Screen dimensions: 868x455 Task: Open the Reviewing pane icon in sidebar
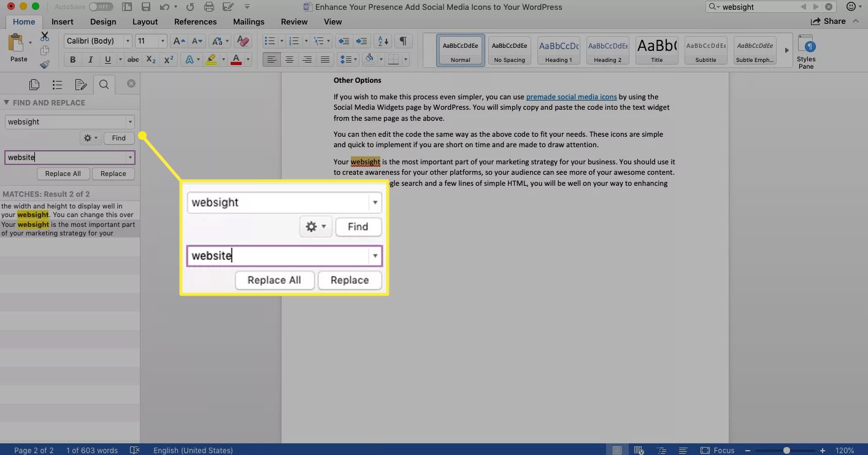pyautogui.click(x=80, y=85)
